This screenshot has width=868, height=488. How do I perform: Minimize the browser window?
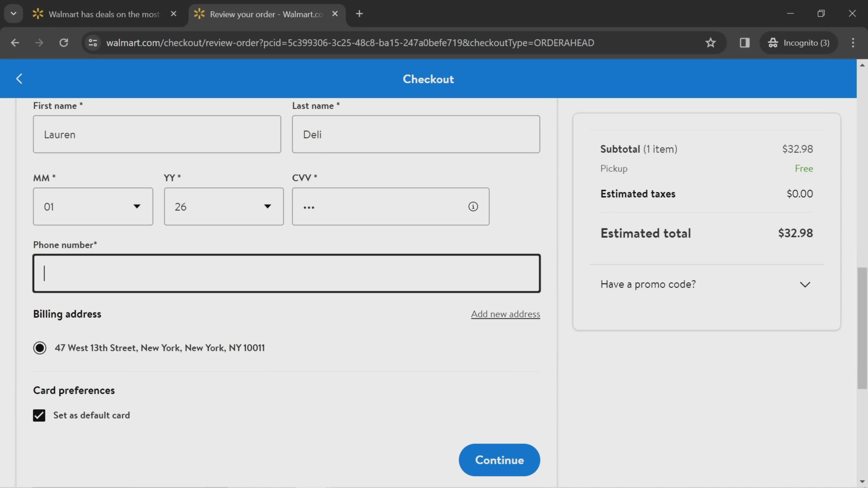pyautogui.click(x=790, y=14)
